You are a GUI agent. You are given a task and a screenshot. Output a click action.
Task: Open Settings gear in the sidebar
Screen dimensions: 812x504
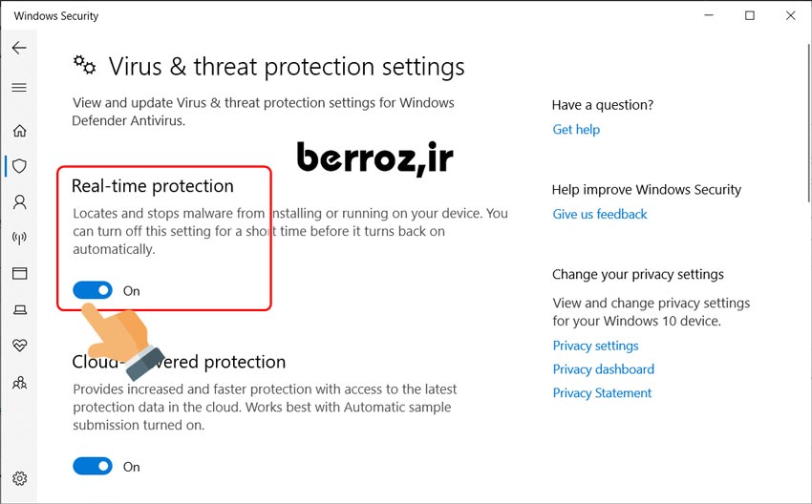click(x=19, y=478)
